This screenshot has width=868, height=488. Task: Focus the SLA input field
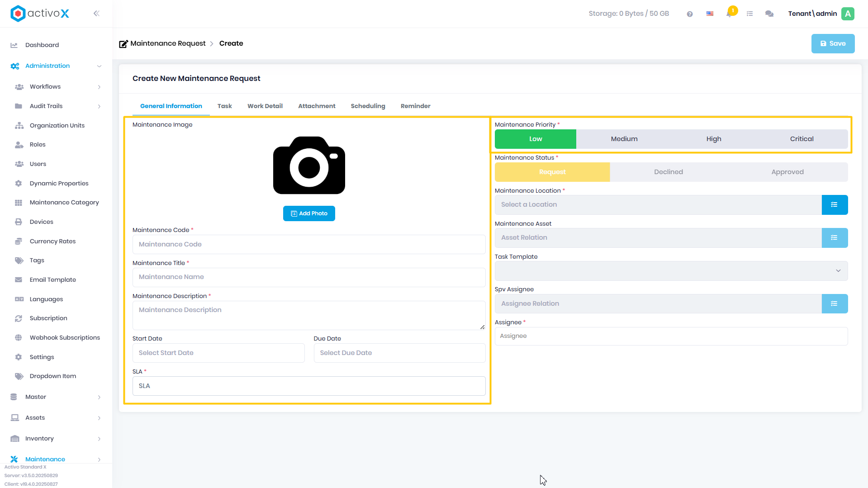309,386
